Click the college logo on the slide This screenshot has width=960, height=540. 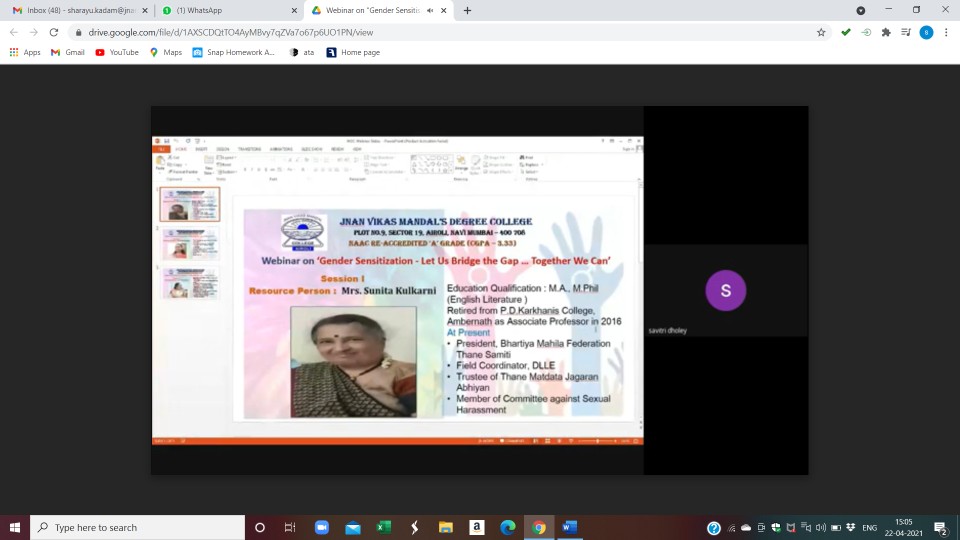click(x=303, y=232)
